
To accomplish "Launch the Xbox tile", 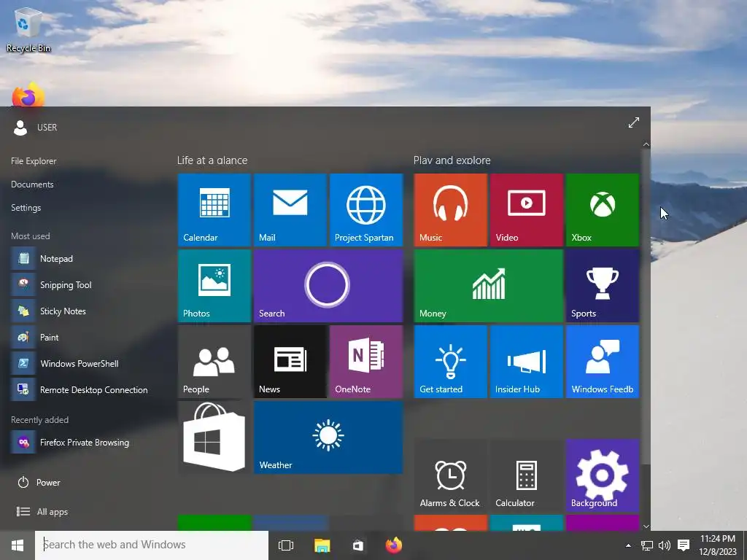I will pyautogui.click(x=603, y=210).
